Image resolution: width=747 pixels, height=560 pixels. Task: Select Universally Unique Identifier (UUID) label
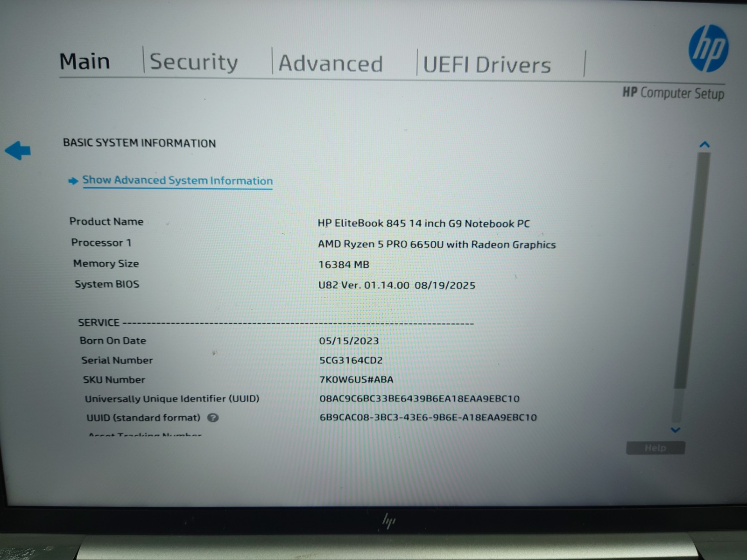(x=172, y=399)
